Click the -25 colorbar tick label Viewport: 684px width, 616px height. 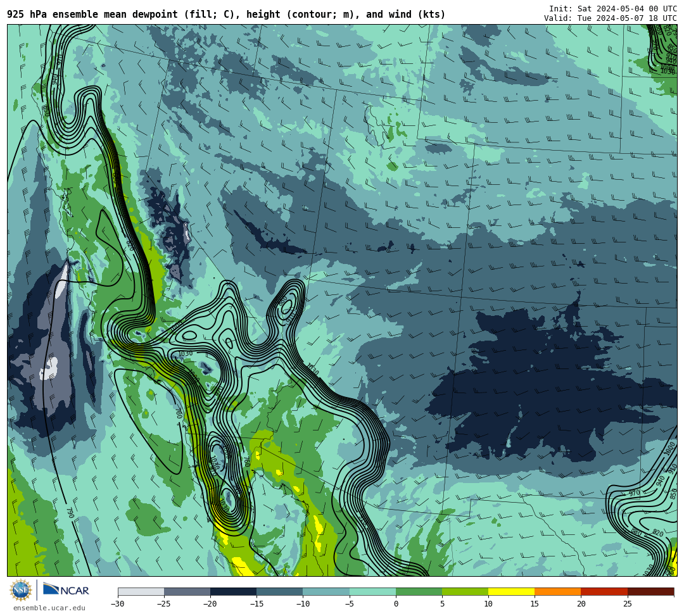pos(163,604)
